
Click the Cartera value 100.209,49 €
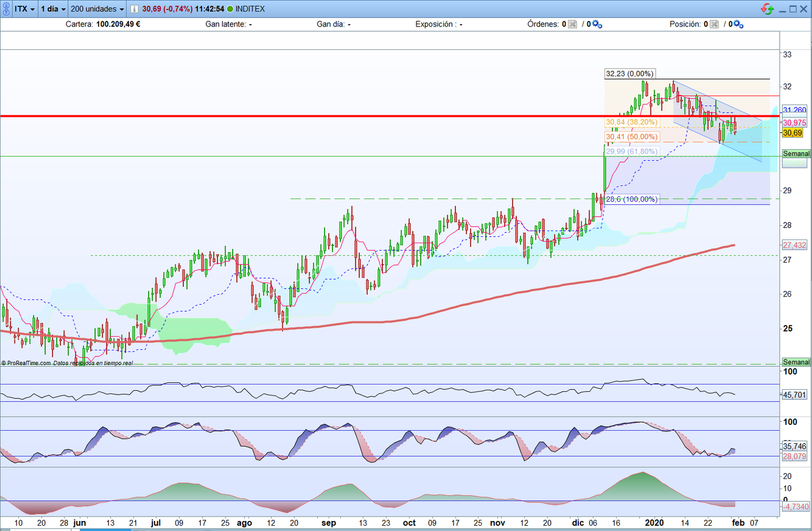(x=118, y=24)
